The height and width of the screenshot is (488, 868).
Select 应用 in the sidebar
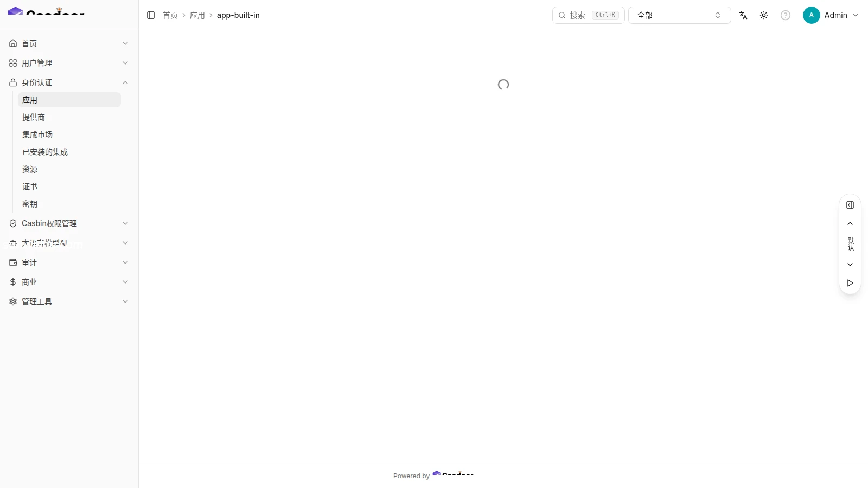(x=69, y=100)
